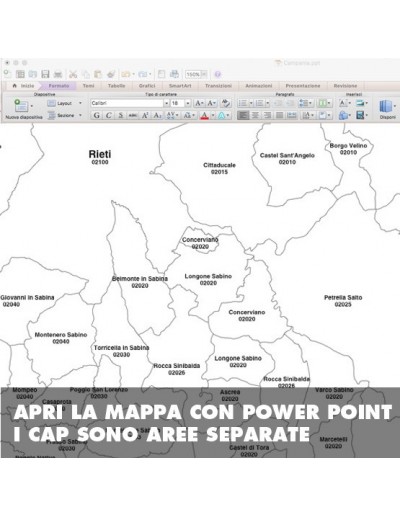Click the subscript A₂ icon
The width and height of the screenshot is (400, 517).
[157, 115]
